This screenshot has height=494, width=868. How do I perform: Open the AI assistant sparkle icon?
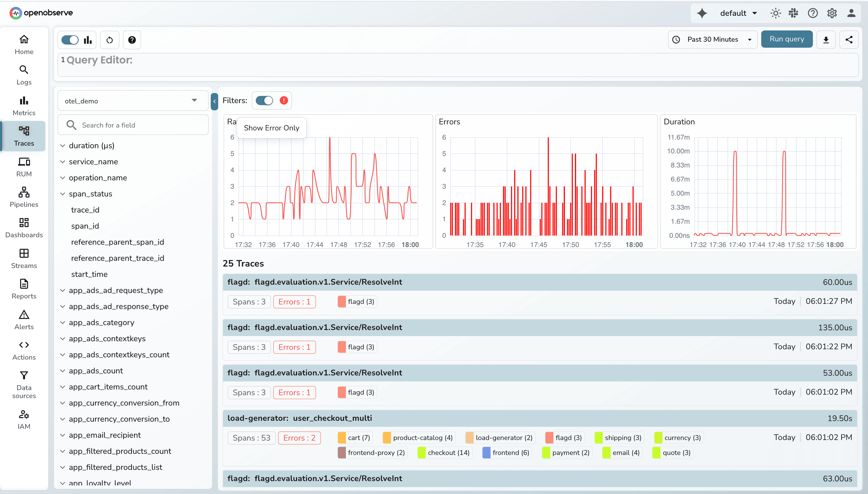click(702, 13)
